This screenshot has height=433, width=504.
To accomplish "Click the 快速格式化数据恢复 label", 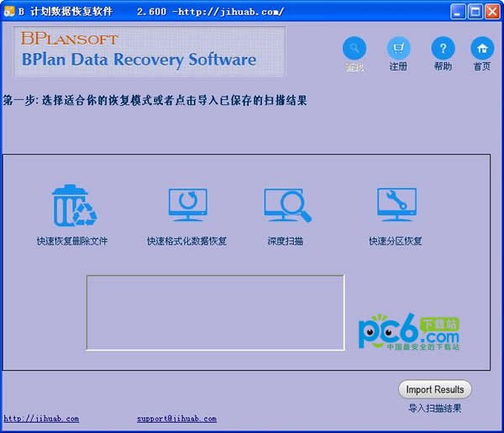I will click(186, 241).
